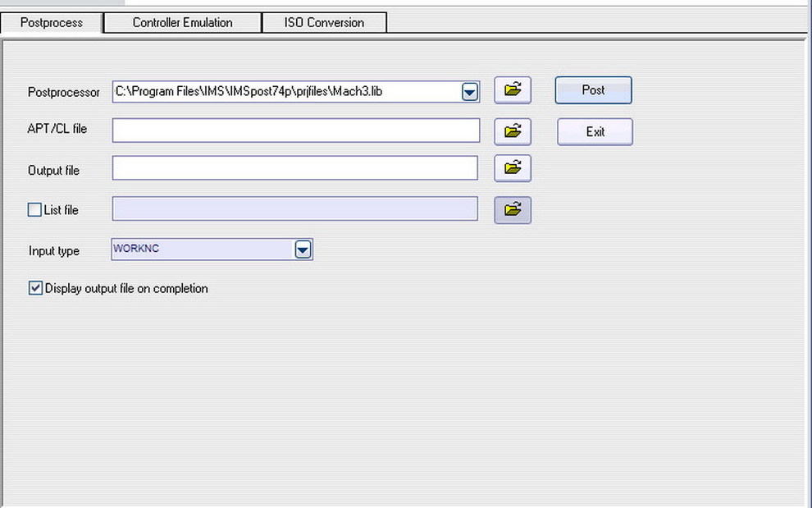Screen dimensions: 812x508
Task: Click the 'List file' label text
Action: tap(62, 211)
